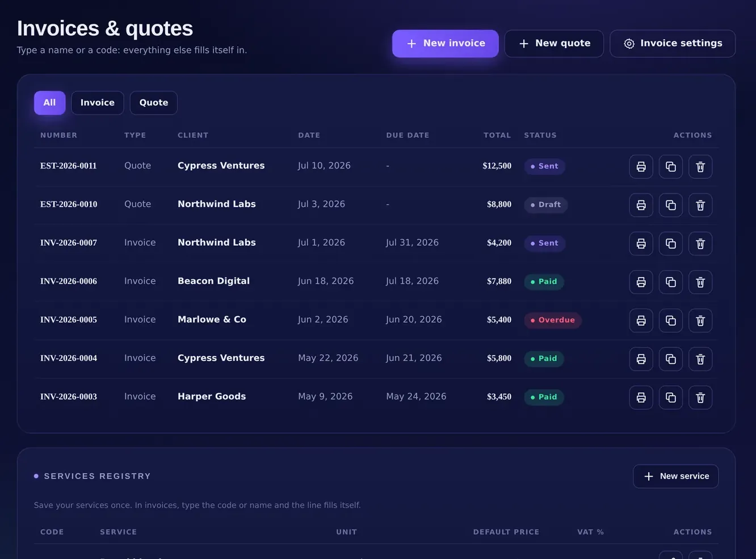The width and height of the screenshot is (756, 559).
Task: Delete quote EST-2026-0010
Action: click(x=700, y=205)
